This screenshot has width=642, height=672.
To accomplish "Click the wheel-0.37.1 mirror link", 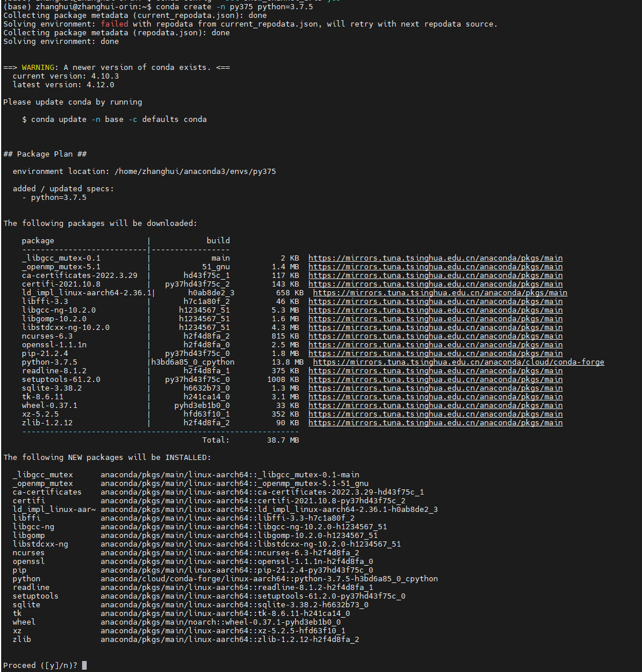I will [x=435, y=406].
